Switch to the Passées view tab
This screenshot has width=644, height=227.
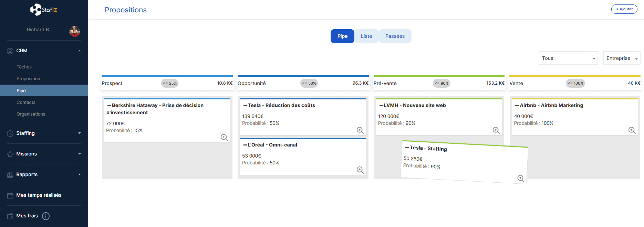[395, 36]
